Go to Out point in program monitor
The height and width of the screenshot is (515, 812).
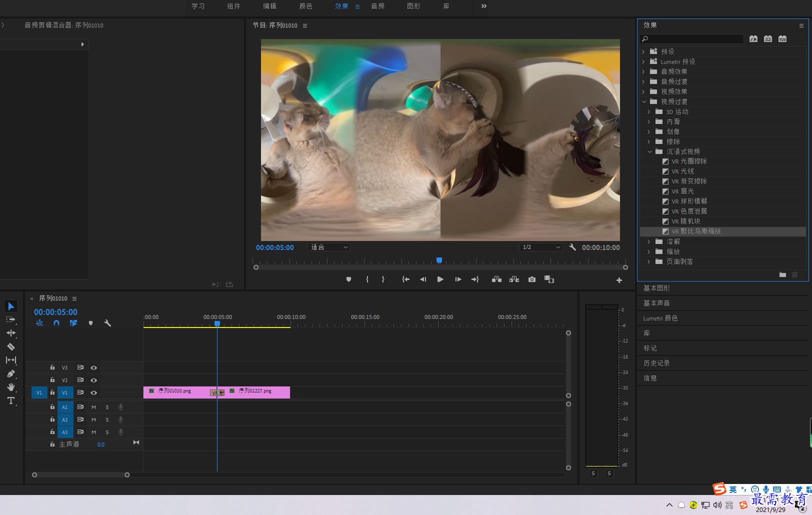475,279
